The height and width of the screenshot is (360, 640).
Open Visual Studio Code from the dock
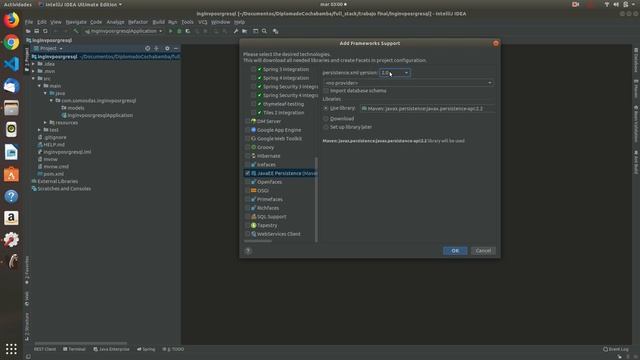pos(11,64)
